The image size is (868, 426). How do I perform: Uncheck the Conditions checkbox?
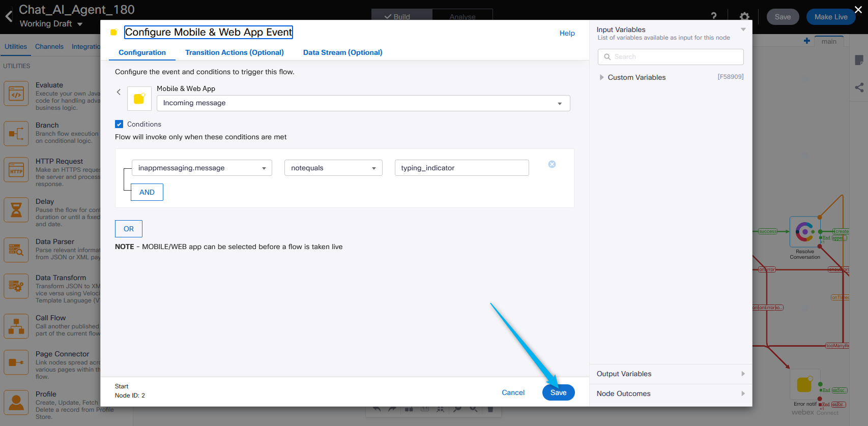tap(119, 124)
